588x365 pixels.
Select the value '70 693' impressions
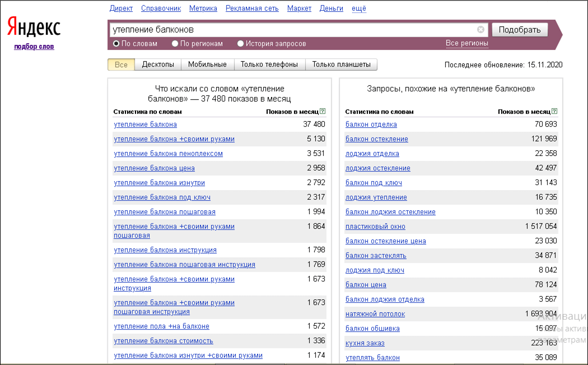[545, 124]
